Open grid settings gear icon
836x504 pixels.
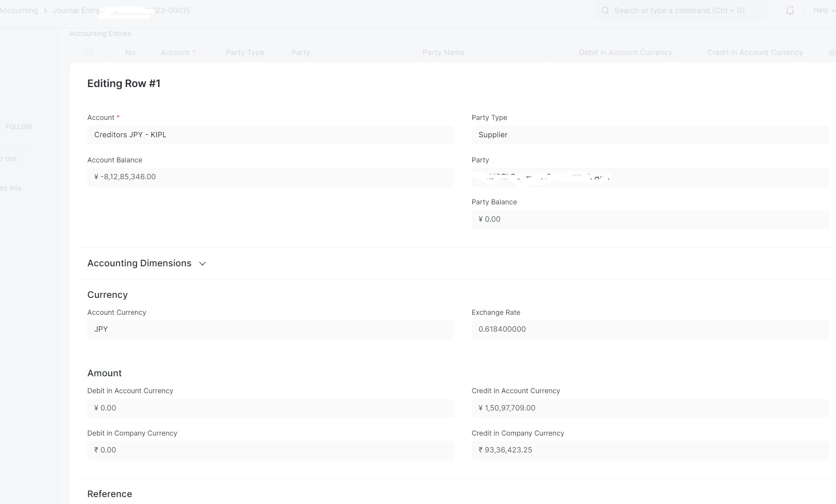832,52
